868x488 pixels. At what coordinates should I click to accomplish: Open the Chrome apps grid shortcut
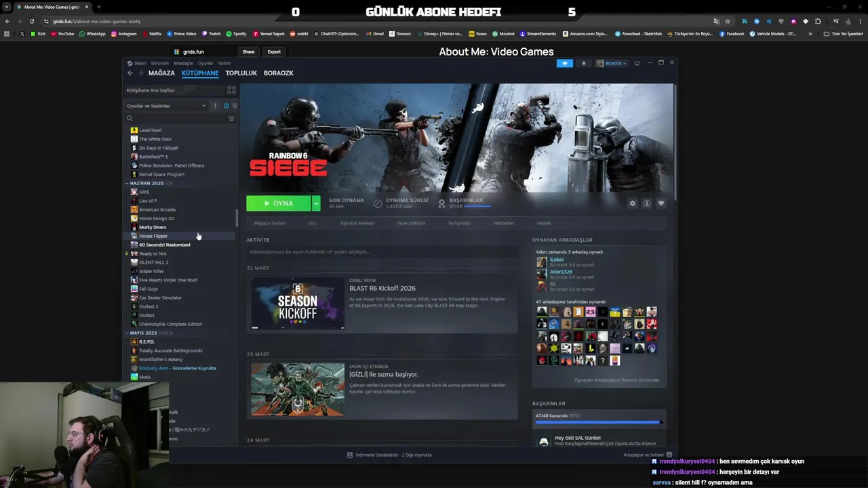click(7, 33)
